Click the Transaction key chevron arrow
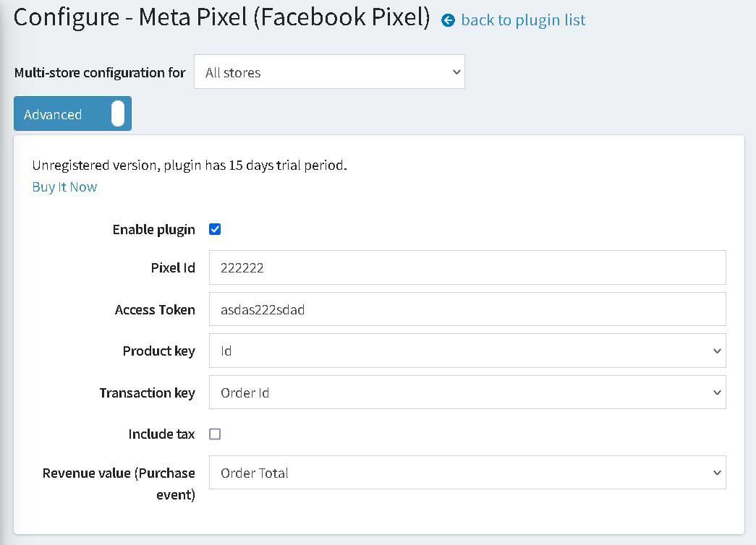This screenshot has height=545, width=756. (717, 392)
